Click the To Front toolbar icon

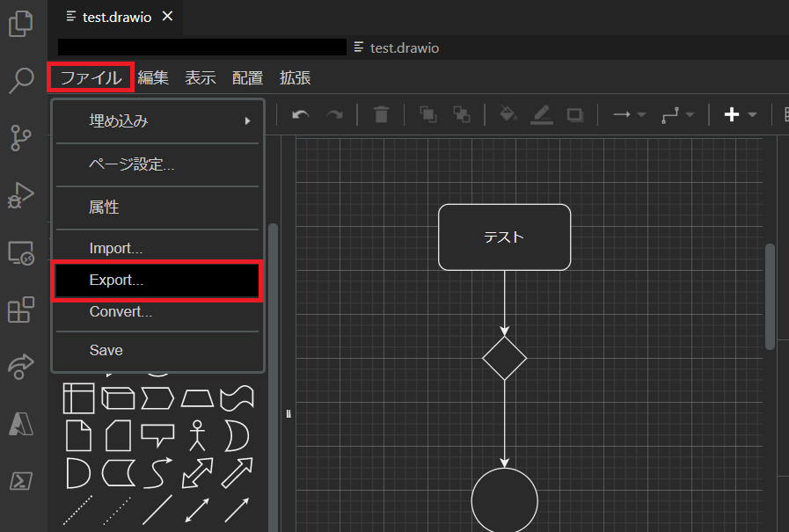[x=428, y=114]
